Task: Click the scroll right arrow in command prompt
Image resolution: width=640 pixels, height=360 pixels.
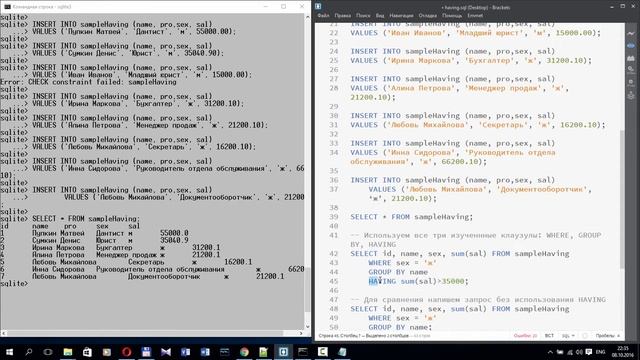Action: click(x=301, y=333)
